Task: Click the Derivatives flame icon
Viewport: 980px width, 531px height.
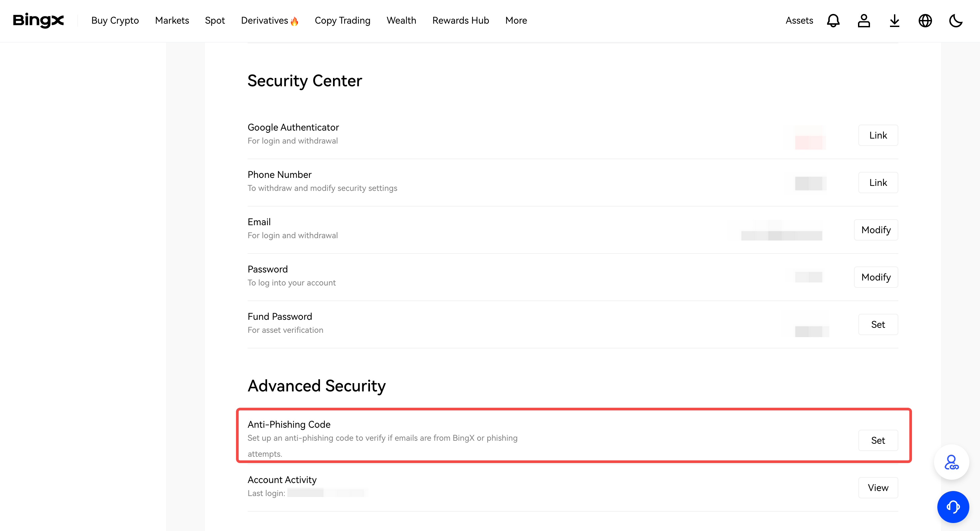Action: 294,21
